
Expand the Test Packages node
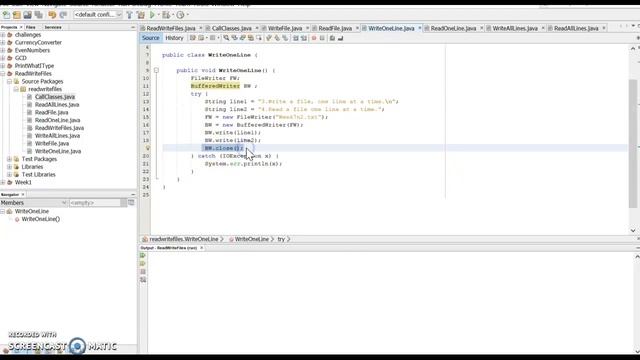[x=9, y=159]
